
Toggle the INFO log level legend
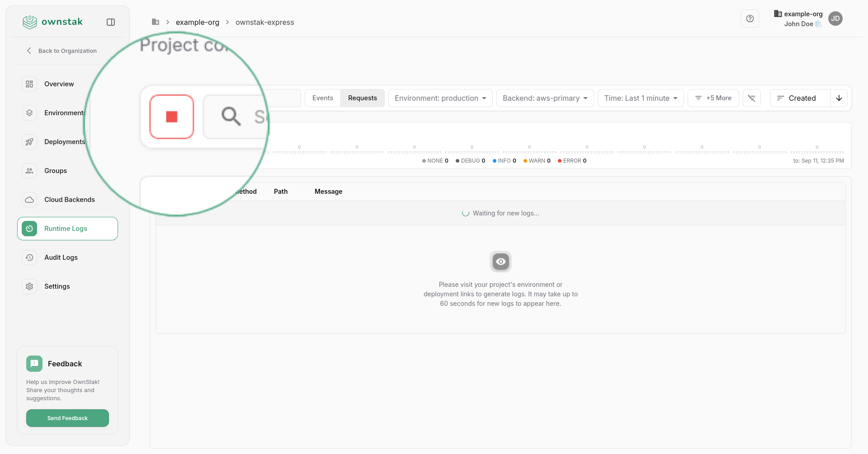coord(504,161)
